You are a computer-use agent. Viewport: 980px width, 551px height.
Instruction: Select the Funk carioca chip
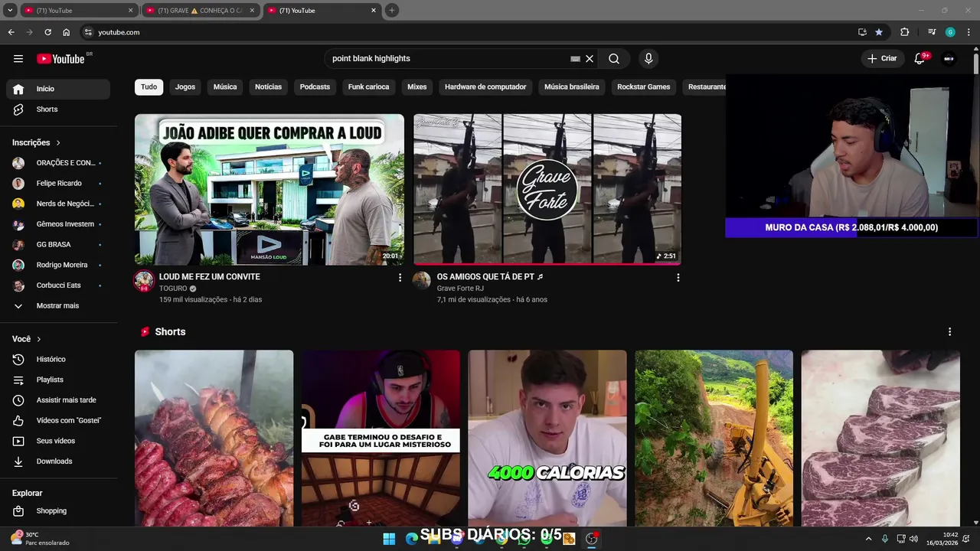(x=368, y=87)
